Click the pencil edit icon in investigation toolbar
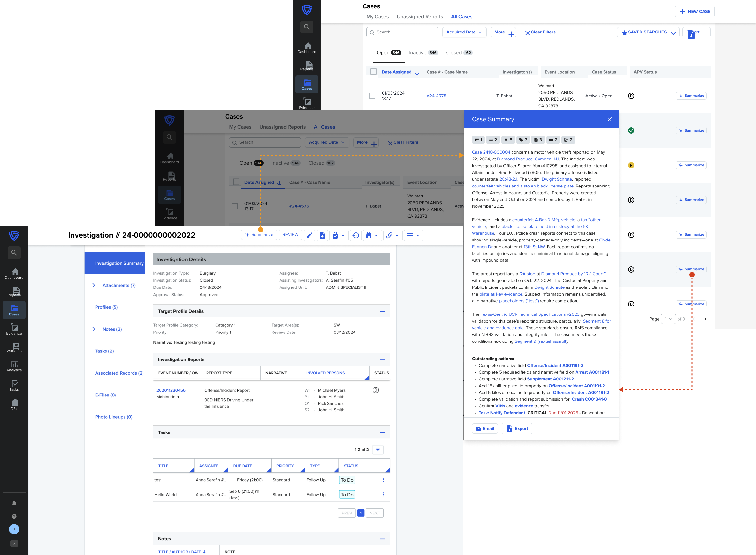756x555 pixels. (309, 235)
